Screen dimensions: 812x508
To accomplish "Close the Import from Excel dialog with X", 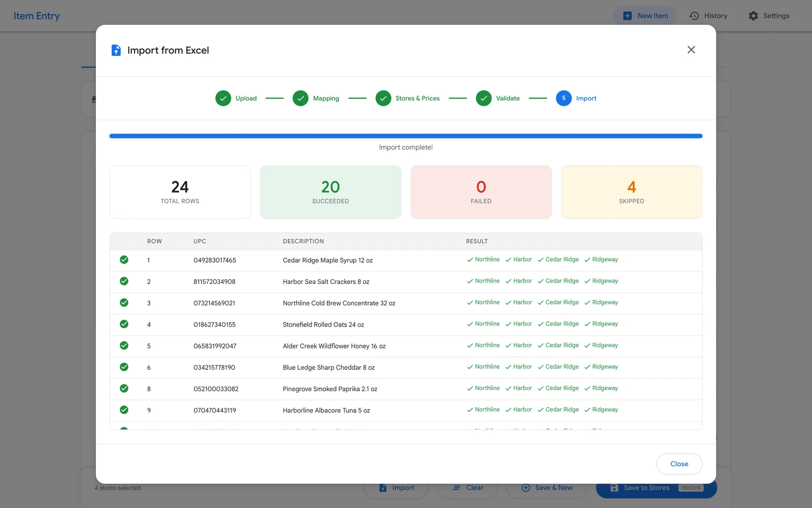I will pos(691,50).
